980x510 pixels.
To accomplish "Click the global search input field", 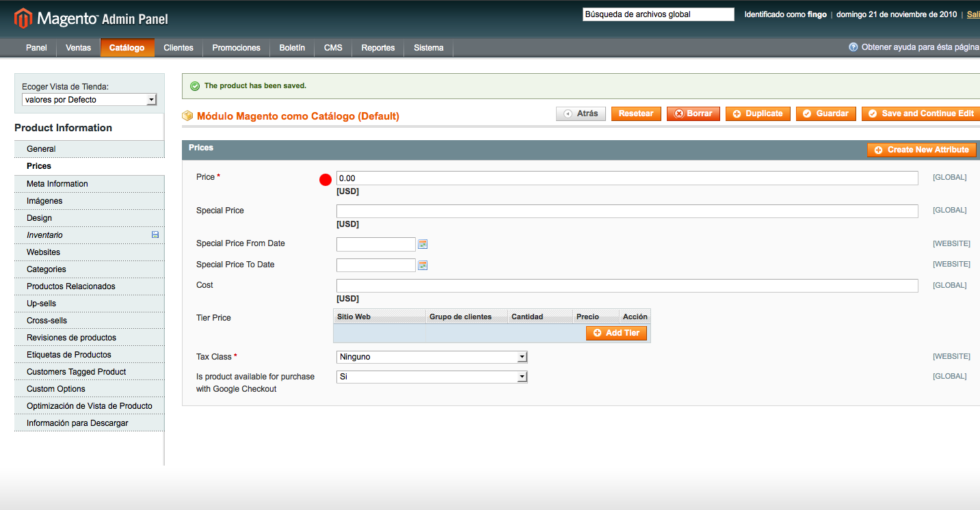I will pos(658,14).
